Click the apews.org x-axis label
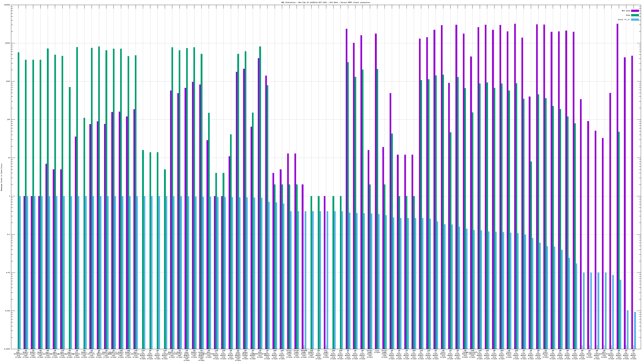The width and height of the screenshot is (644, 362). coord(589,354)
